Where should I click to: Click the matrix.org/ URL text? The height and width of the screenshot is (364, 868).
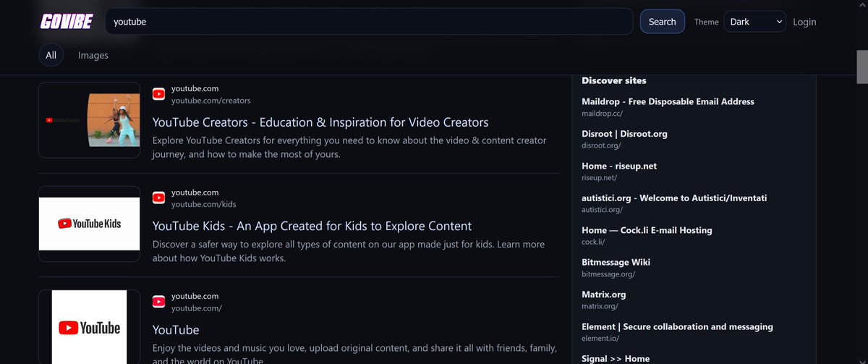tap(600, 306)
